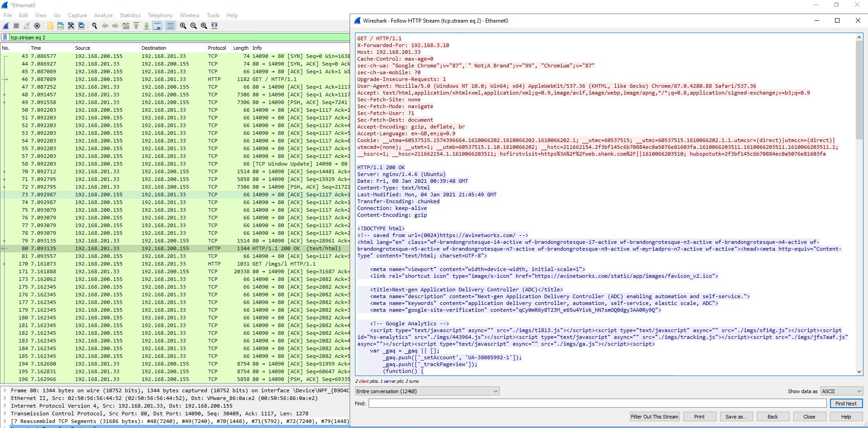This screenshot has height=428, width=868.
Task: Sort by the Destination column header
Action: point(173,48)
